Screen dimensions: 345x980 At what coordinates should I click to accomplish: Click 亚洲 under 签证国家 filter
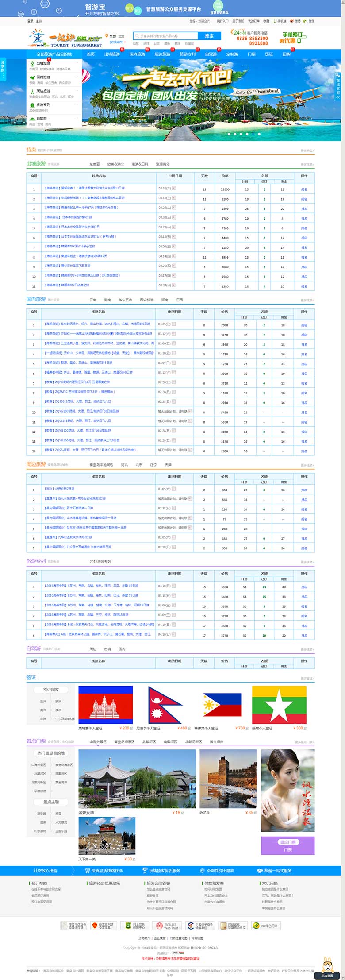tap(43, 702)
